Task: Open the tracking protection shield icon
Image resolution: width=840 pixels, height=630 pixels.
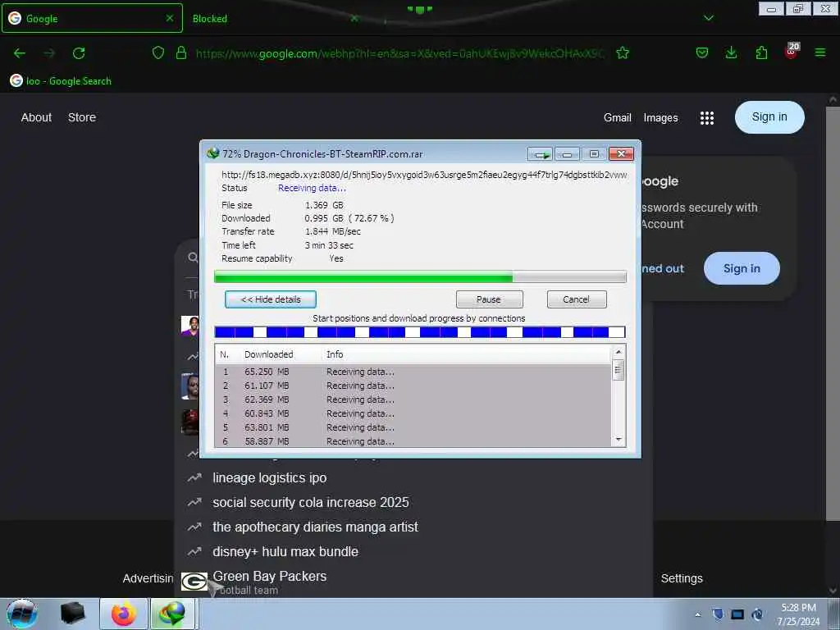Action: point(158,52)
